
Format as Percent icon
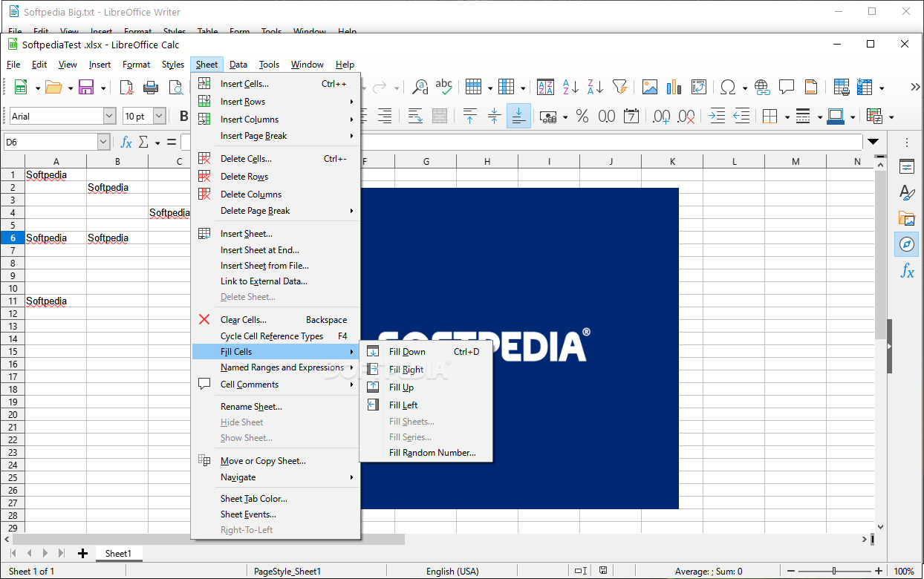582,117
